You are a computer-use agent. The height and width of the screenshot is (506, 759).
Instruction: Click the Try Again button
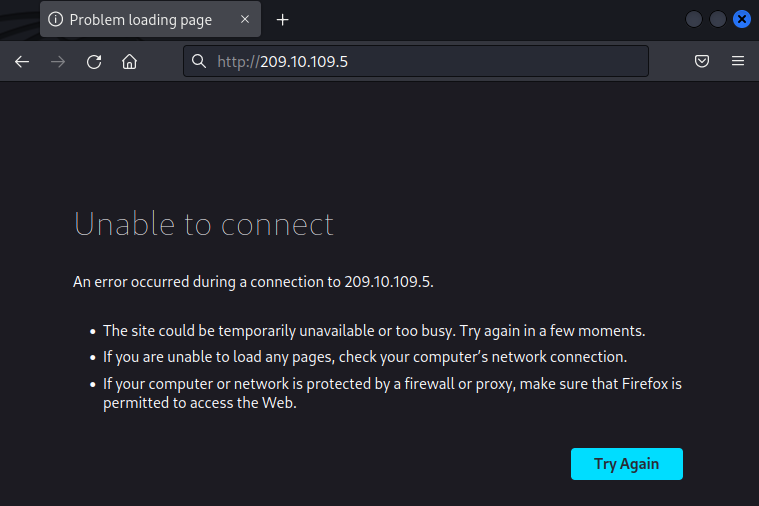[626, 464]
